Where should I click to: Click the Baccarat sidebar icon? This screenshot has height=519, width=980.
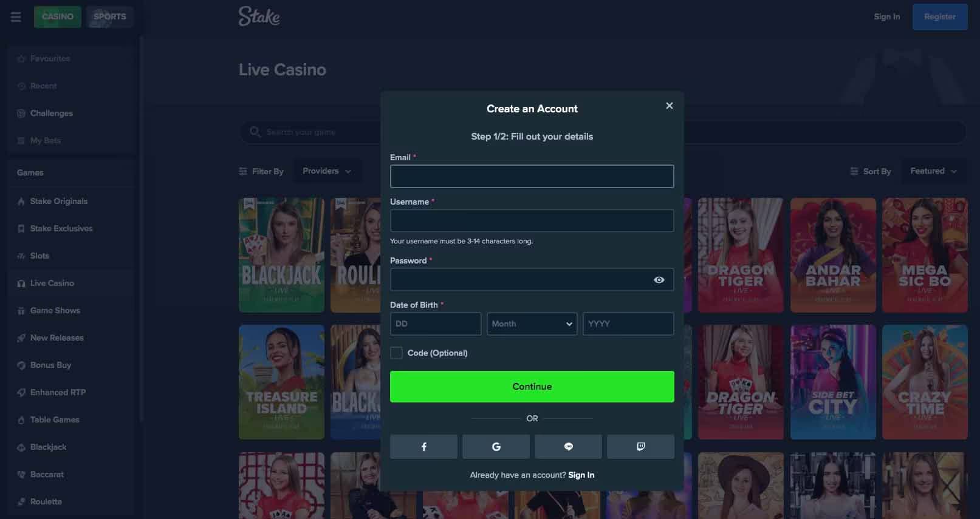(21, 475)
